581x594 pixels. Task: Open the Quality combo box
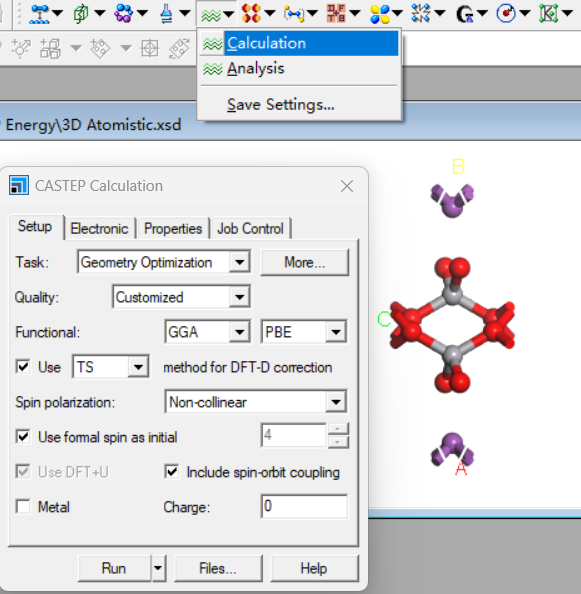(239, 297)
